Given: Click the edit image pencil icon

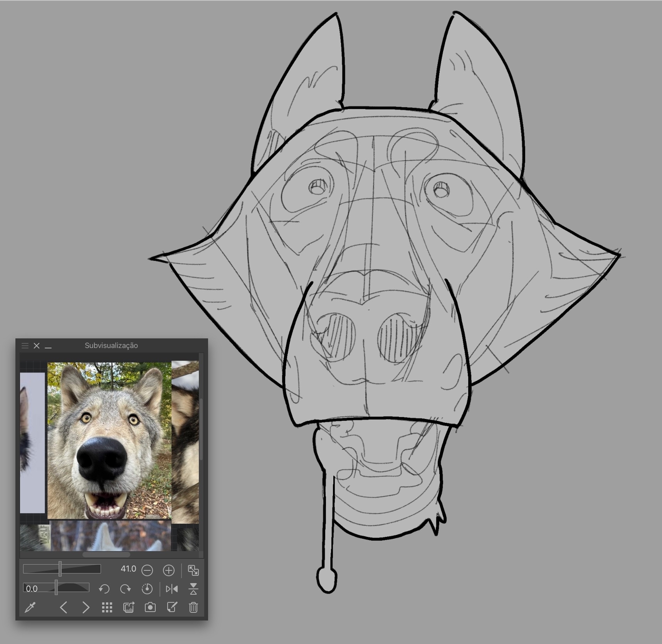Looking at the screenshot, I should (172, 608).
